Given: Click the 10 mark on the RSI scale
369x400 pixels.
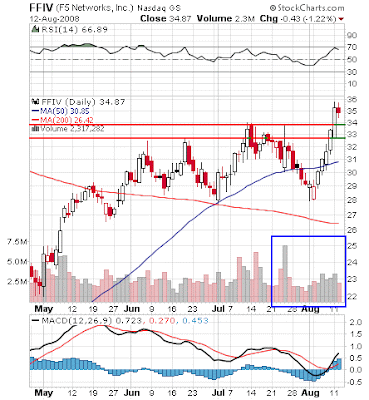Looking at the screenshot, I should tap(352, 84).
